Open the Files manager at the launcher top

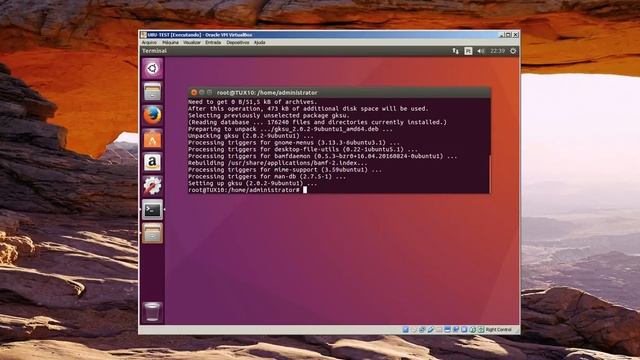(152, 91)
